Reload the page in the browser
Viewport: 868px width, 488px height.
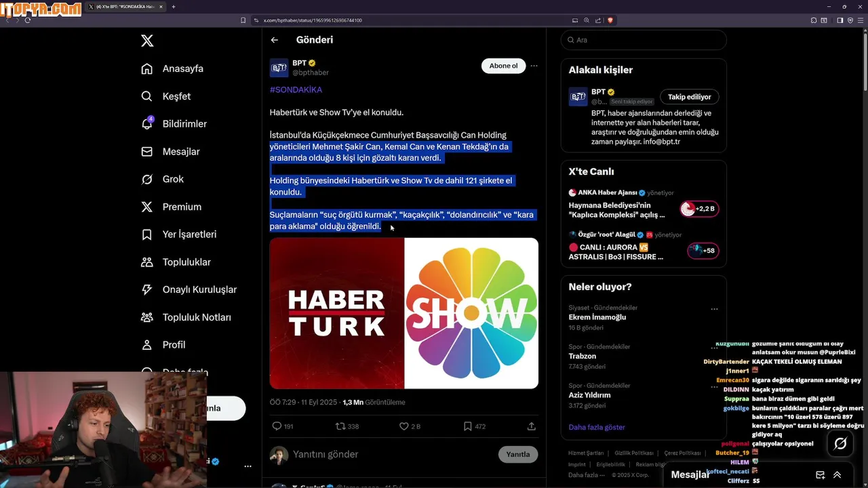coord(28,20)
